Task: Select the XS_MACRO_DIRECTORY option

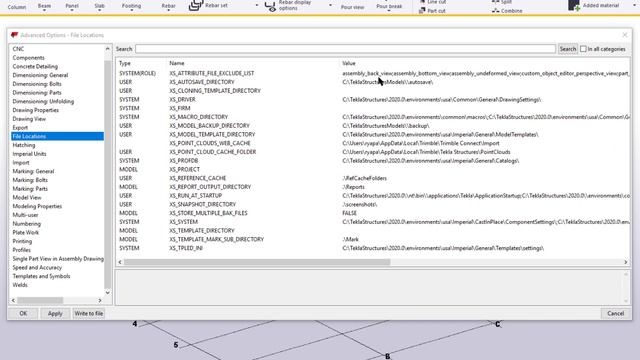Action: [199, 117]
